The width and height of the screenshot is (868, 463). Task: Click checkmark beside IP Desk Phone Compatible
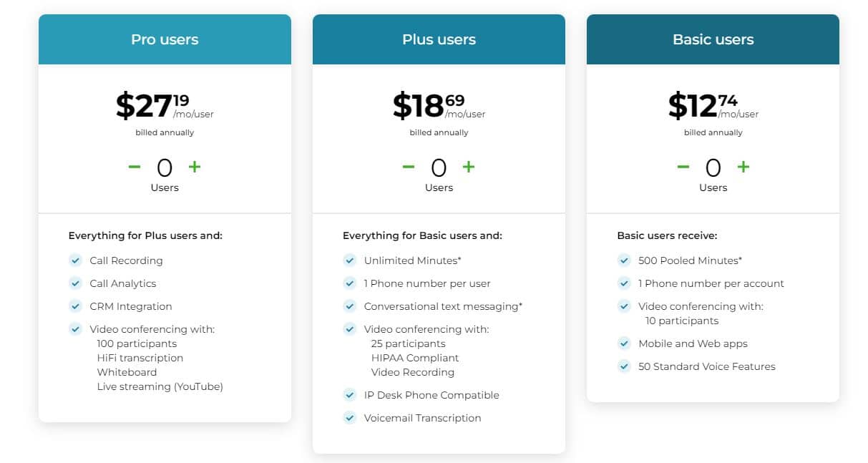[349, 395]
